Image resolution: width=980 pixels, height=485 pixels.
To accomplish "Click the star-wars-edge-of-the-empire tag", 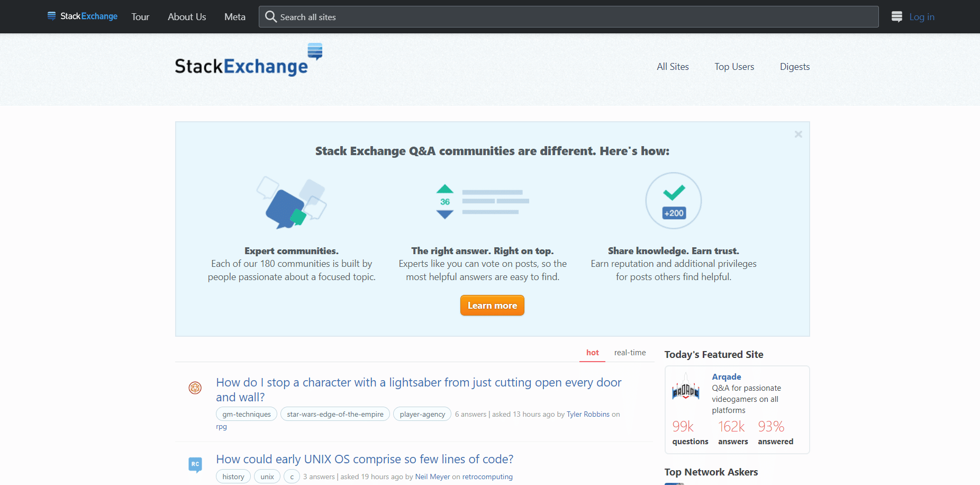I will coord(335,414).
